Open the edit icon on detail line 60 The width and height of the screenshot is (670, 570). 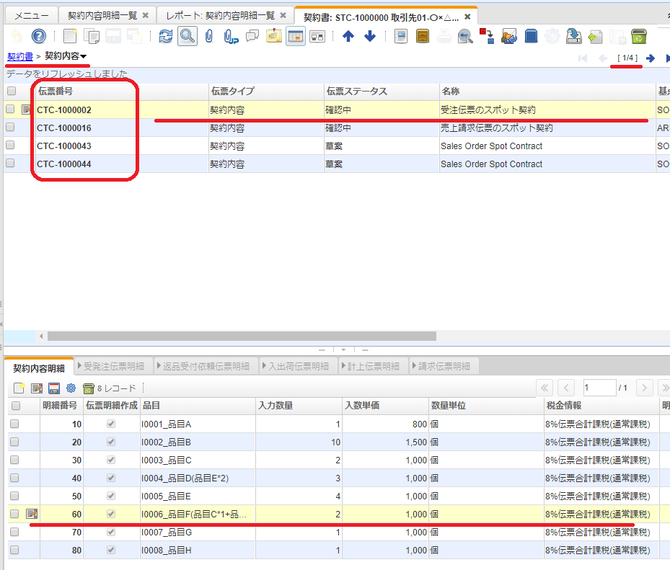point(32,514)
